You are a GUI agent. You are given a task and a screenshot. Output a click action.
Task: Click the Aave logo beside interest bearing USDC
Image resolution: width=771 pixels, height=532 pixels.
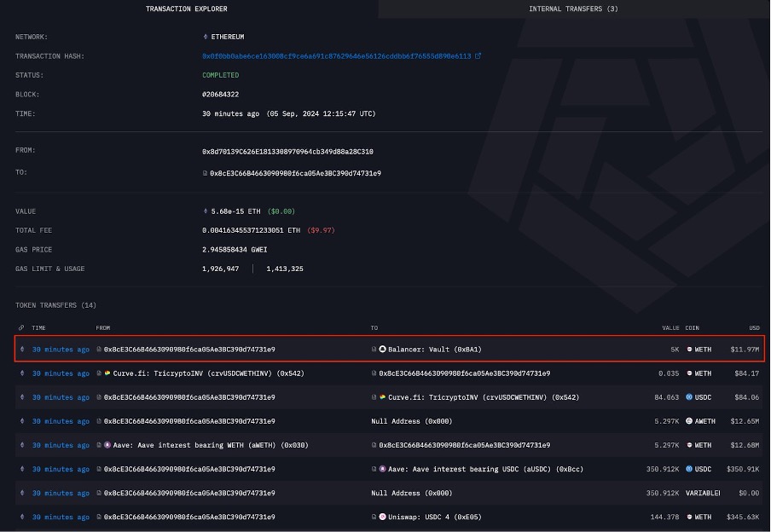[x=383, y=469]
